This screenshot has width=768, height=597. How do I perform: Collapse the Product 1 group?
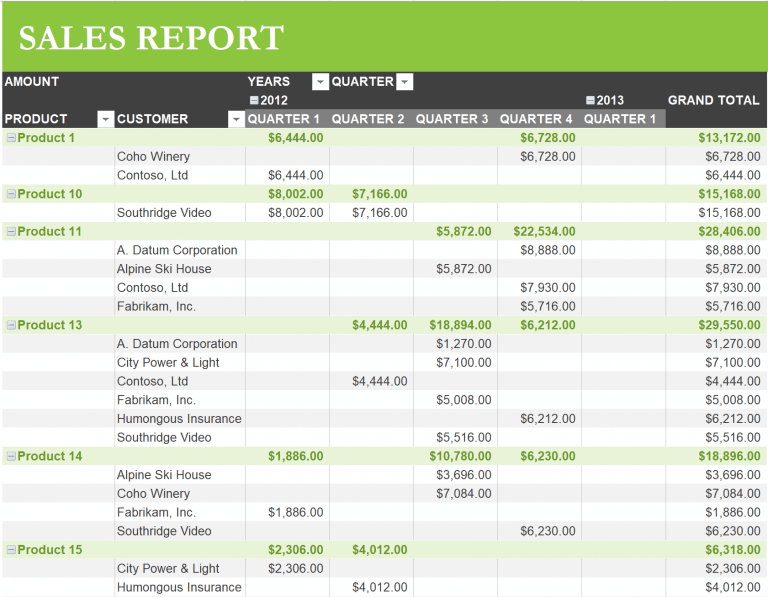click(x=11, y=138)
